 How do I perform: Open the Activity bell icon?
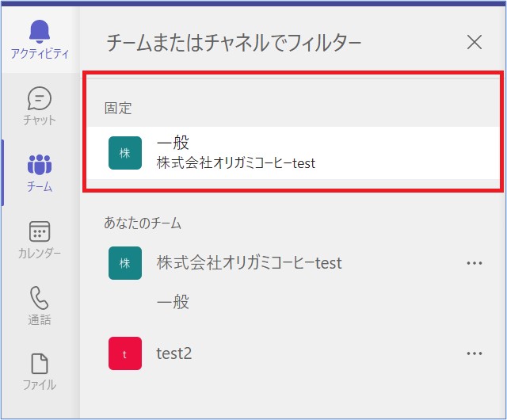click(40, 32)
